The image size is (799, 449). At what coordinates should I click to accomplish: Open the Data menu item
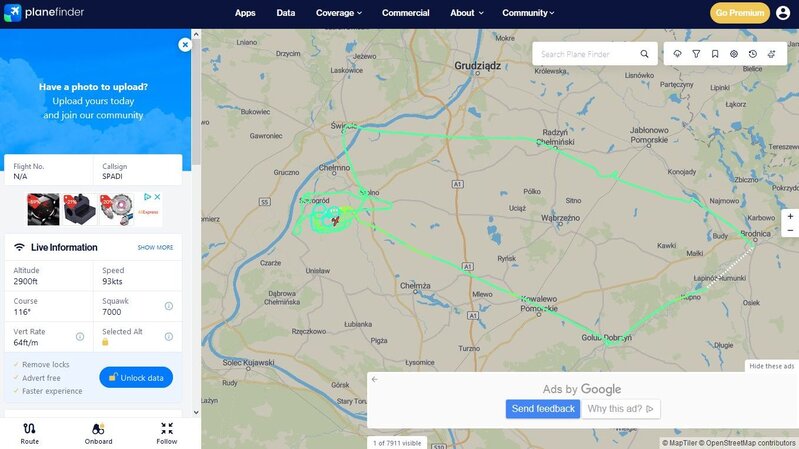click(x=286, y=13)
